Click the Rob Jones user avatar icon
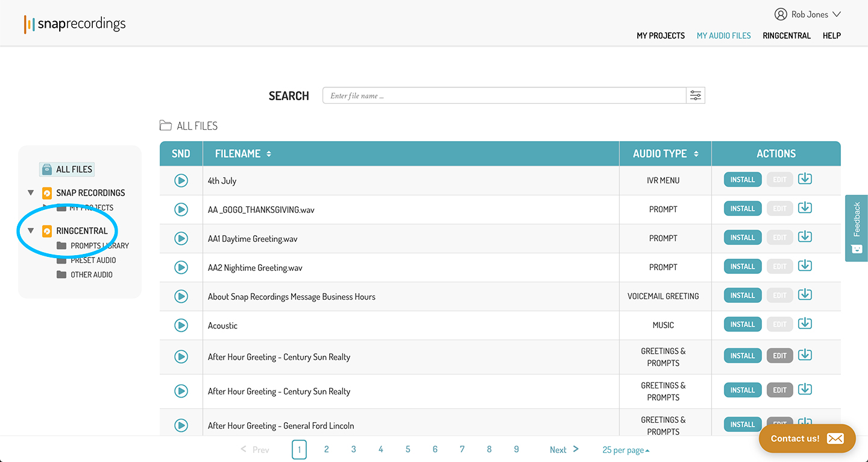The image size is (868, 462). coord(781,14)
